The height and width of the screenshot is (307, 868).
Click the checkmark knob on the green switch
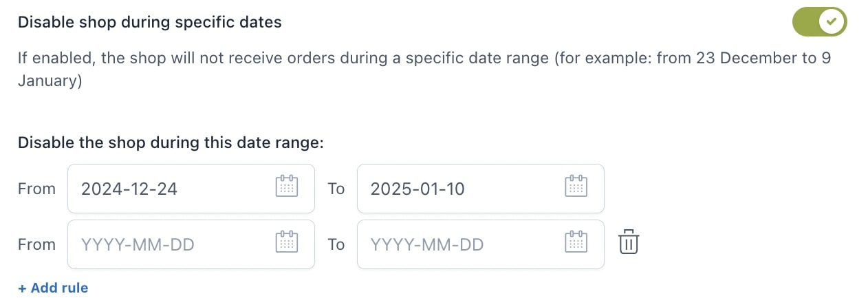coord(832,22)
